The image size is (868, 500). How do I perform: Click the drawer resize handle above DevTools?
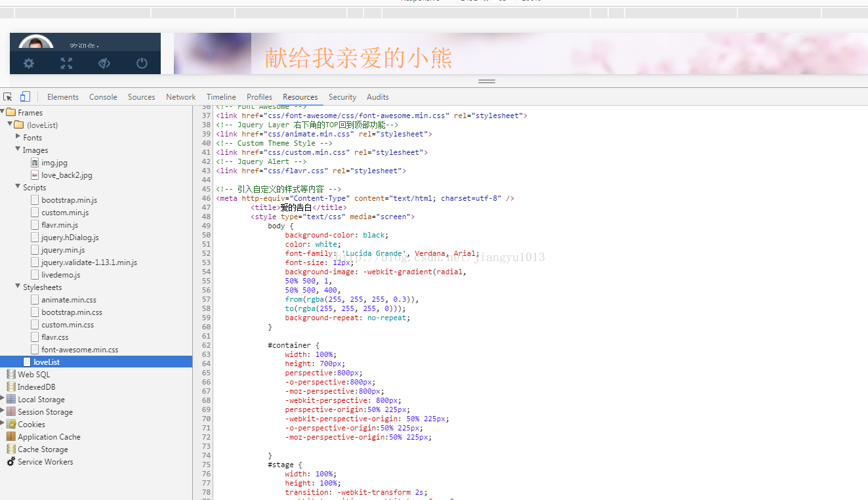pyautogui.click(x=487, y=81)
